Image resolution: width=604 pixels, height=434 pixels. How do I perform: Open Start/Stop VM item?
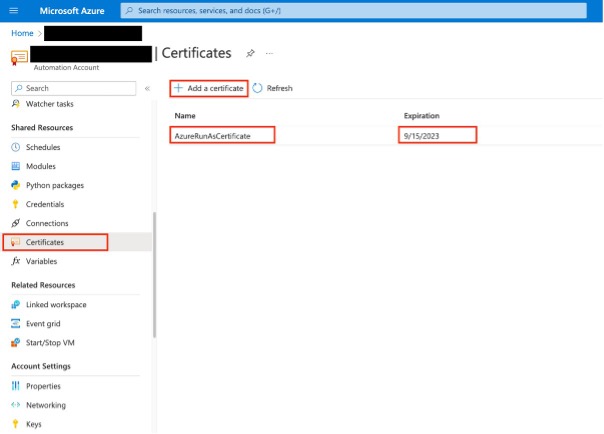click(50, 343)
